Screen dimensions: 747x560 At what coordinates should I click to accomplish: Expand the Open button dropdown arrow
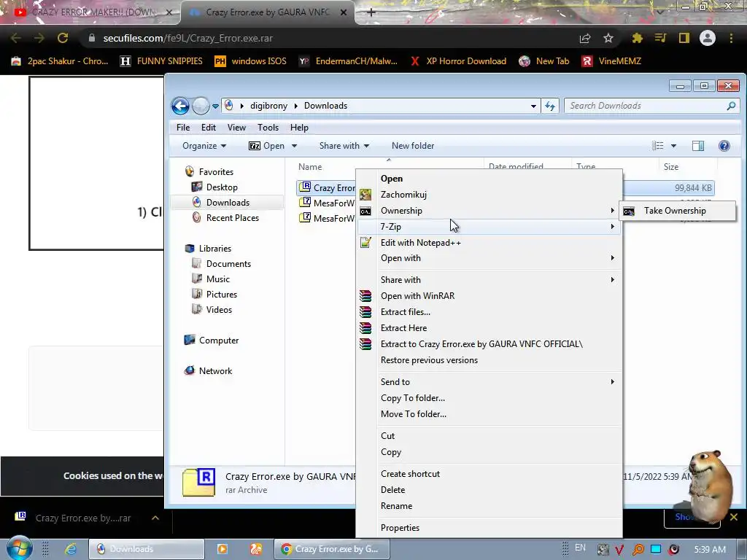click(295, 146)
